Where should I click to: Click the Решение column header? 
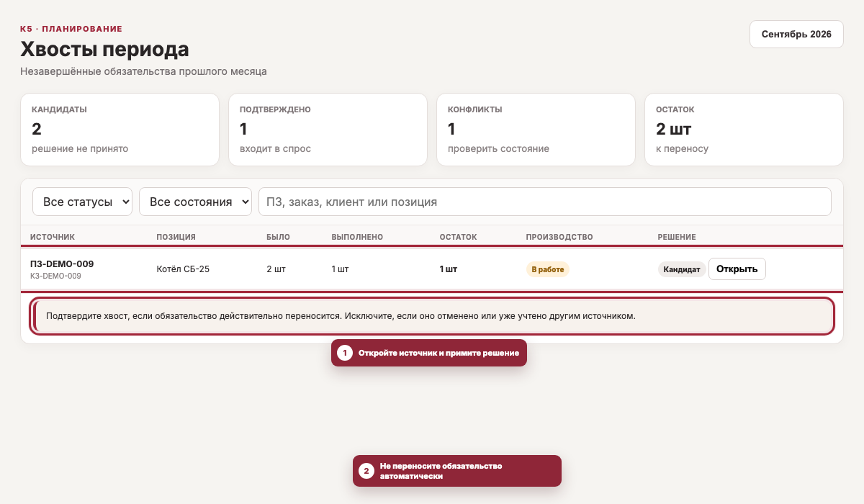click(x=677, y=237)
